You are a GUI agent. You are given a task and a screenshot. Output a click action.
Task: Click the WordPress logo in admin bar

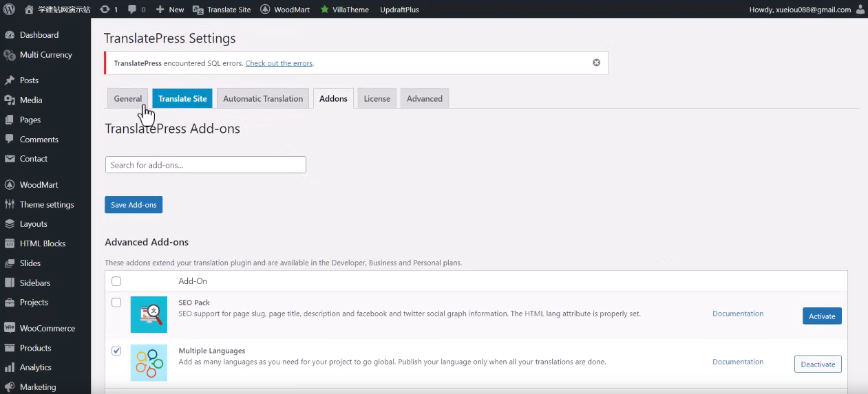10,10
